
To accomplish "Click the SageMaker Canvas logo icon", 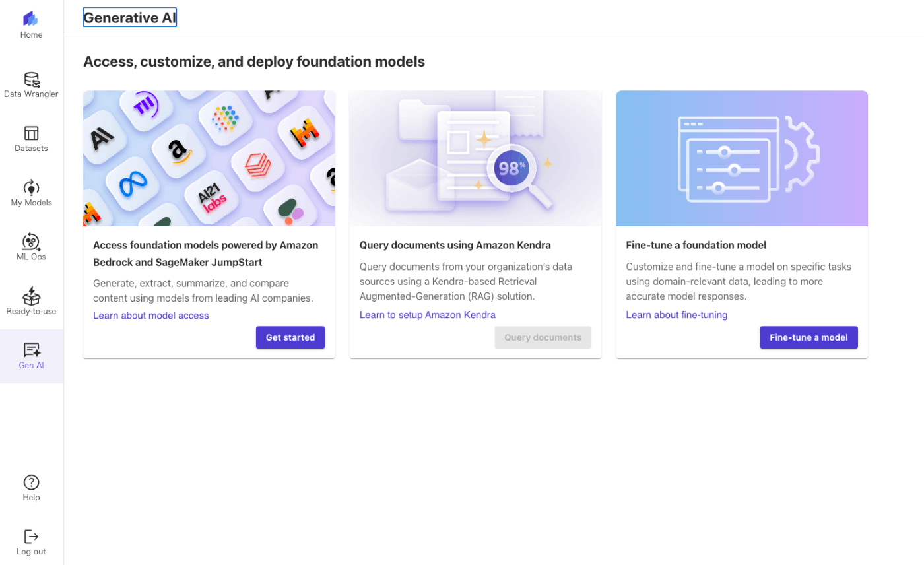I will point(31,18).
